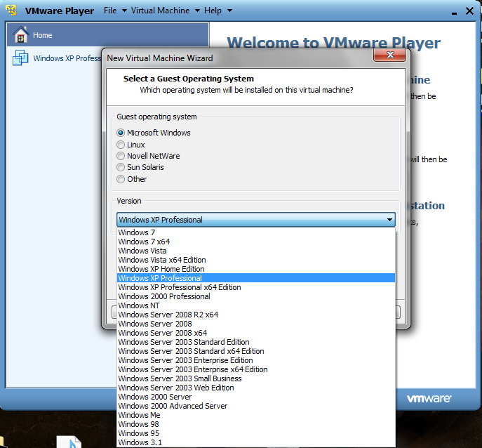
Task: Select the Linux radio button
Action: 121,145
